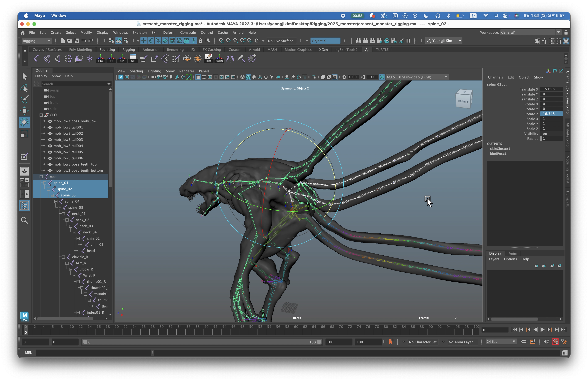Viewport: 588px width, 381px height.
Task: Click the search magnifier in left toolbox
Action: (24, 220)
